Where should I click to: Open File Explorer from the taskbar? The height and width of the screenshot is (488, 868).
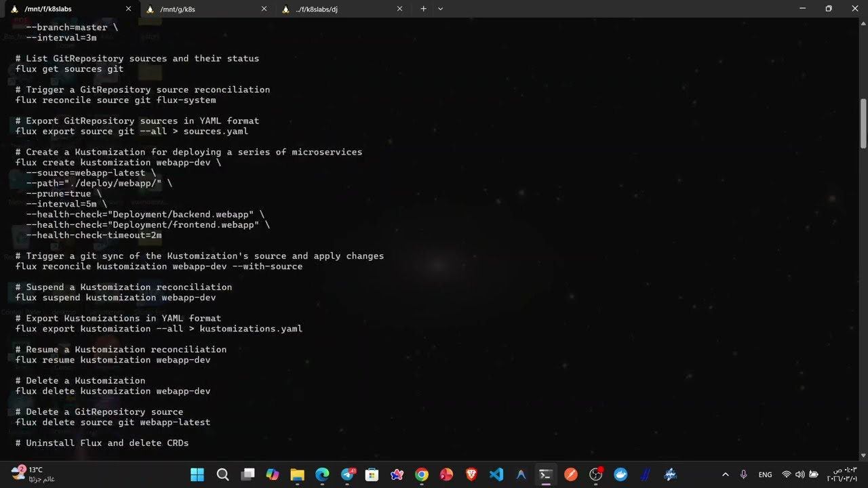297,474
